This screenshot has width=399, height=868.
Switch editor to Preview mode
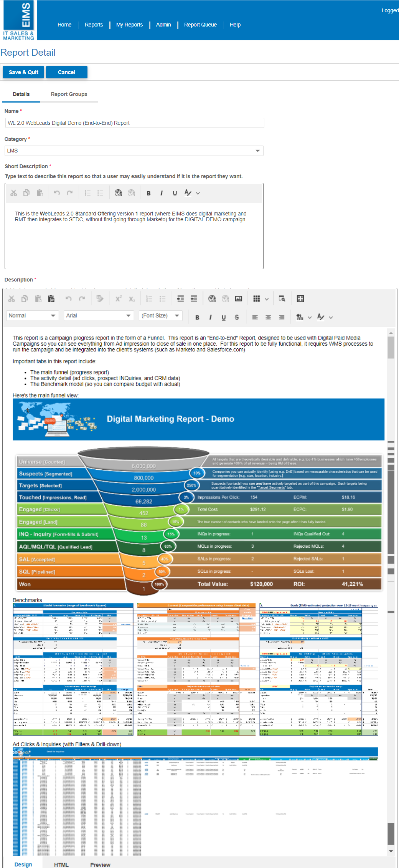point(100,865)
